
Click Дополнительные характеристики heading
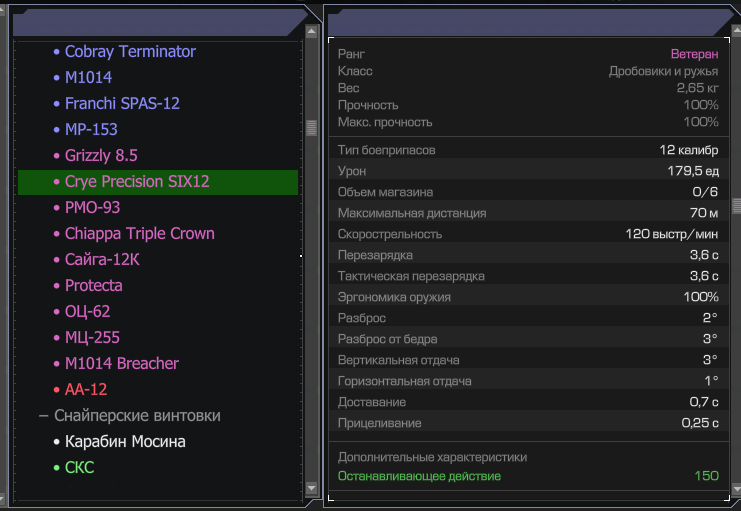click(x=432, y=457)
